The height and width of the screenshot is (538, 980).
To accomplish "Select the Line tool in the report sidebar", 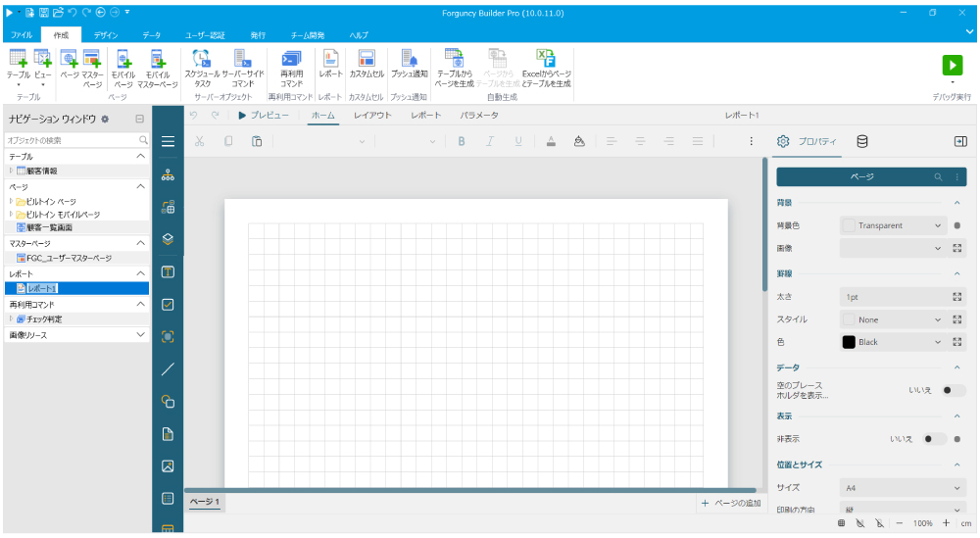I will pos(168,369).
